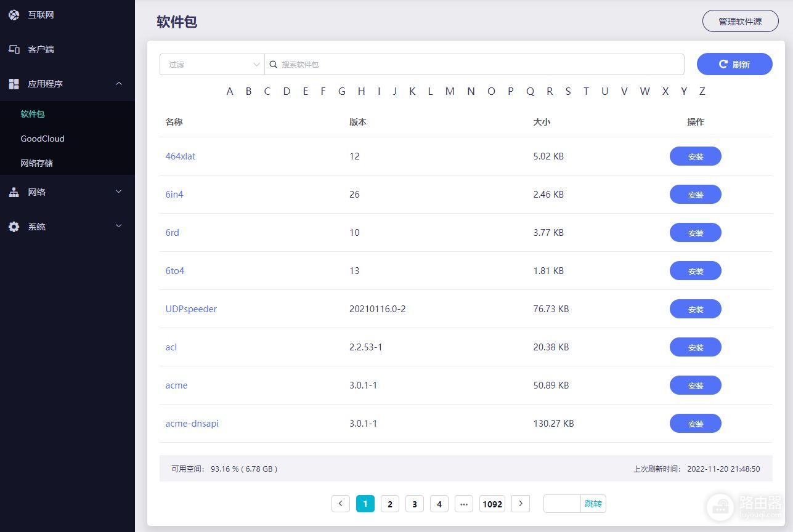Open 网络存储 in the sidebar
Viewport: 793px width, 532px height.
coord(37,163)
